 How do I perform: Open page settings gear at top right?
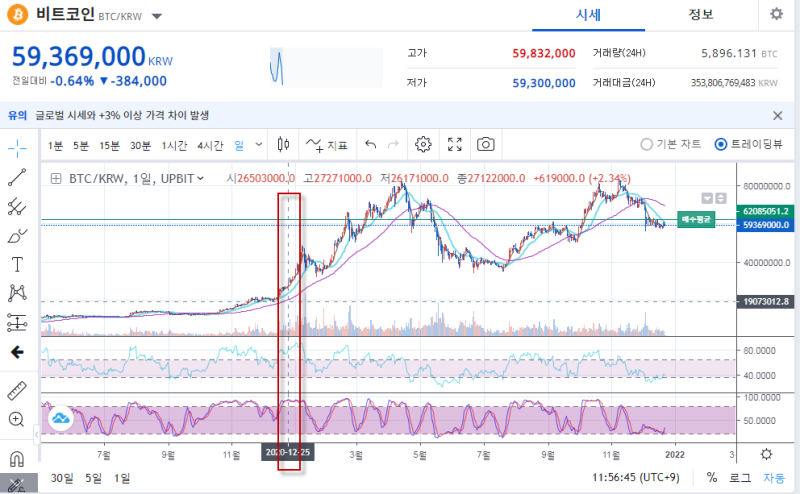(x=777, y=14)
